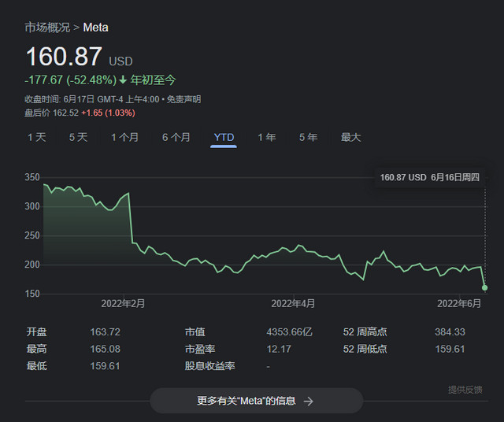Click the 盘后价 162.52 after-hours price

pos(52,113)
